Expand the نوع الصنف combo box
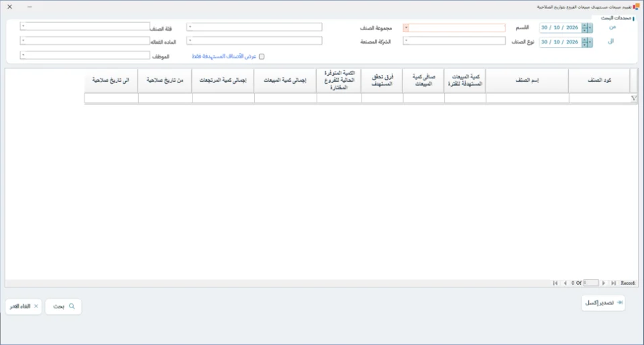This screenshot has width=644, height=345. pyautogui.click(x=407, y=41)
